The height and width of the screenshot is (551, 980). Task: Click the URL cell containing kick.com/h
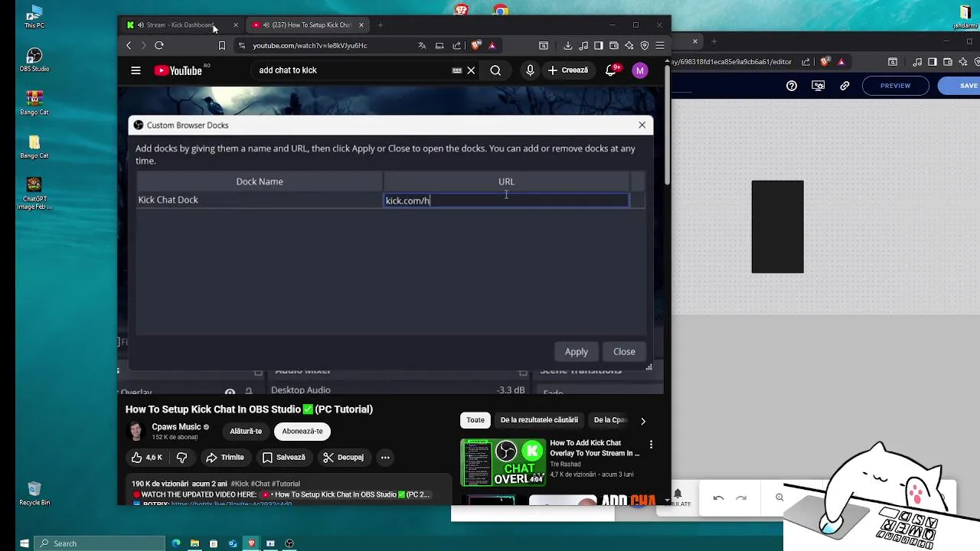(x=506, y=201)
